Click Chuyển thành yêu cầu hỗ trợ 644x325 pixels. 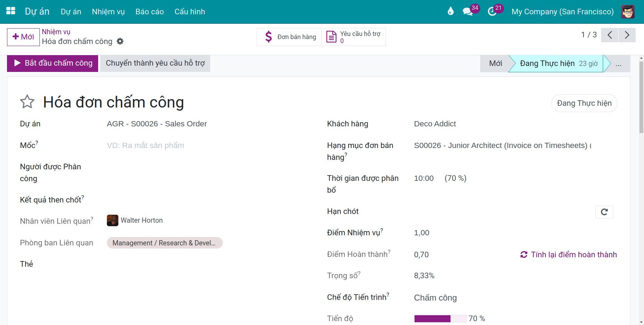[155, 63]
